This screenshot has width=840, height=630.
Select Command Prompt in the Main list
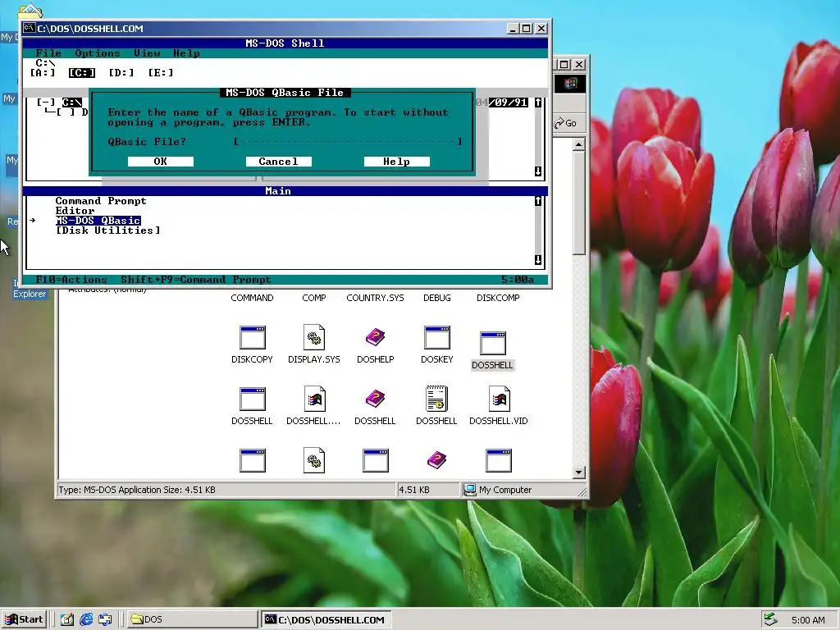[101, 201]
